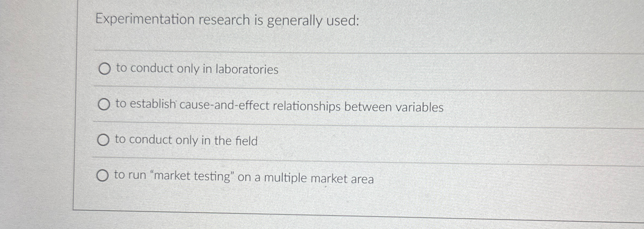The image size is (644, 229).
Task: Click the market testing answer text
Action: [243, 177]
